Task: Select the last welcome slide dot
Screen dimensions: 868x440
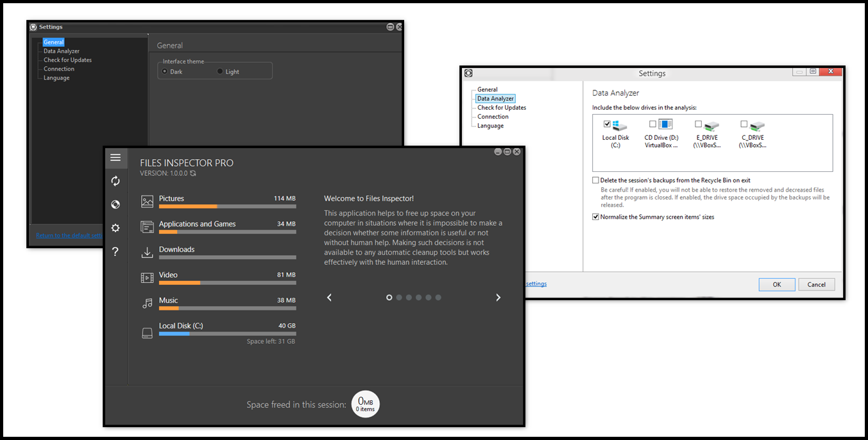Action: 438,298
